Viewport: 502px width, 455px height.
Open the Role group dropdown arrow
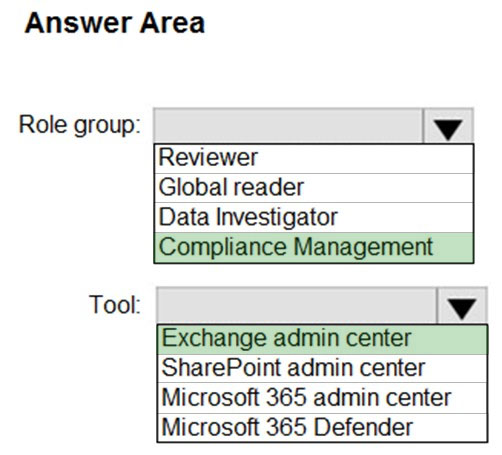click(448, 126)
